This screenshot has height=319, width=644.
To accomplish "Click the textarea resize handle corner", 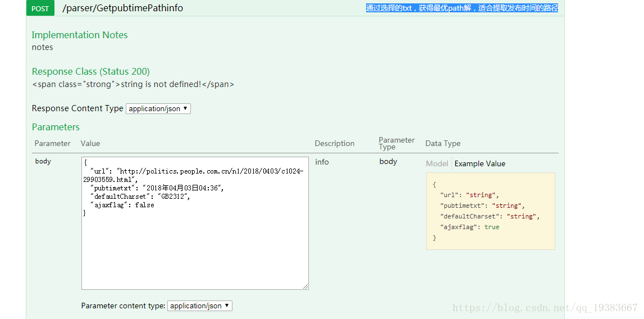I will coord(305,286).
